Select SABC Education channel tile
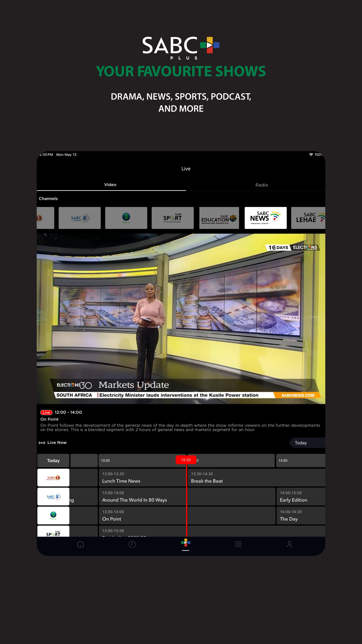Screen dimensions: 362x644 (219, 218)
